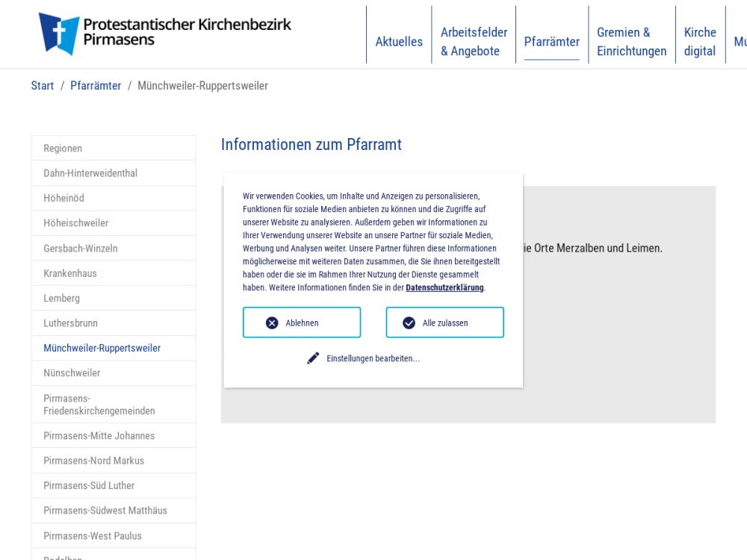Viewport: 747px width, 560px height.
Task: Open the Aktuelles menu
Action: point(399,42)
